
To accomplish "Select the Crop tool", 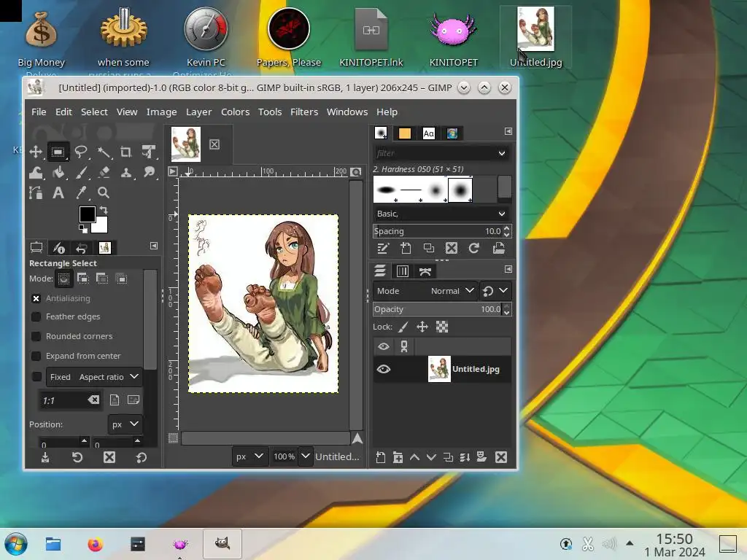I will click(x=126, y=152).
